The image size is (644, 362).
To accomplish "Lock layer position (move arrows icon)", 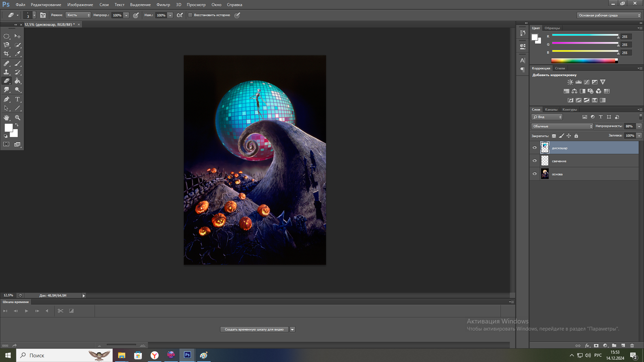I will (569, 136).
